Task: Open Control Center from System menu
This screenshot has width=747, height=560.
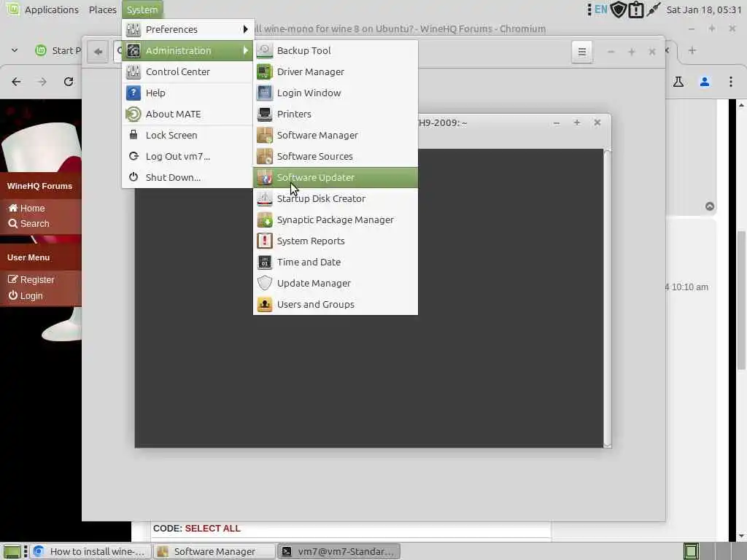Action: 187,72
